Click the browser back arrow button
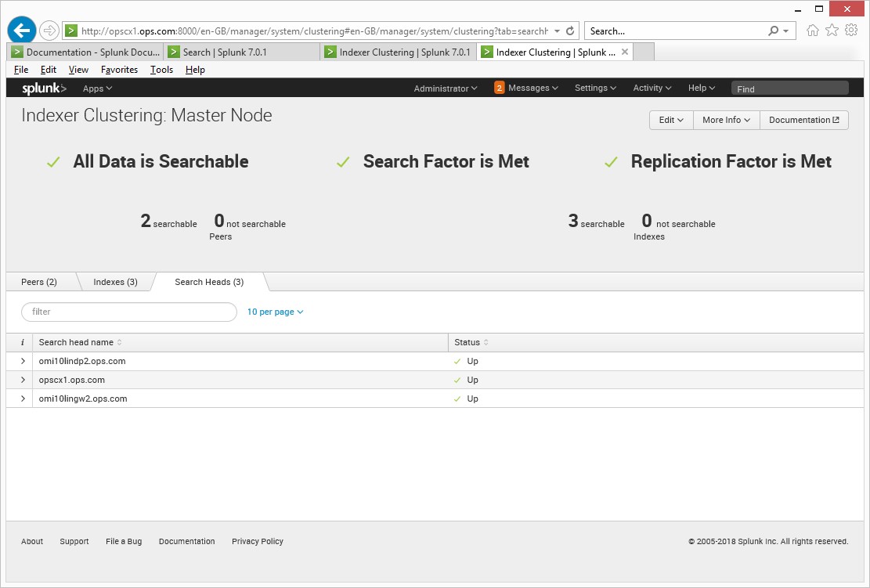 [x=22, y=31]
